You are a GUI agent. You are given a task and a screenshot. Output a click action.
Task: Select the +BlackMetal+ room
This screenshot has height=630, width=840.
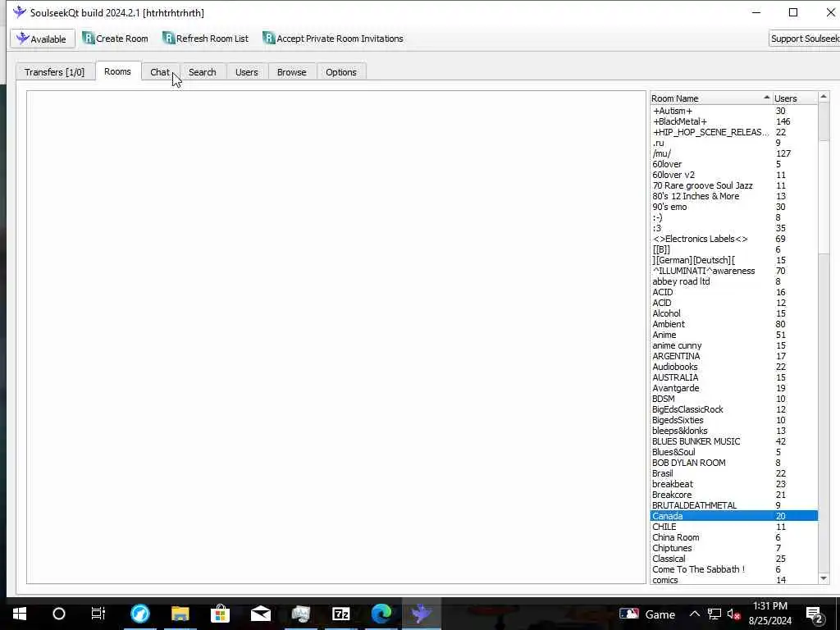[734, 121]
